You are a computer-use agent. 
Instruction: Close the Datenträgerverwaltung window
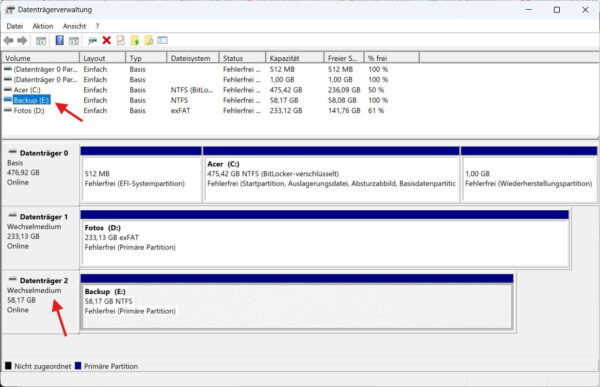pyautogui.click(x=585, y=10)
